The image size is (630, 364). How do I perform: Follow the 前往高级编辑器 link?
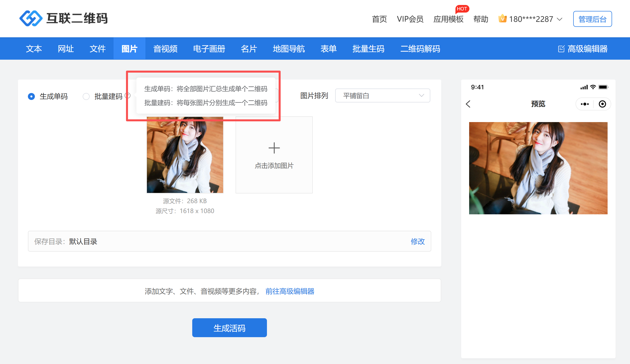[290, 291]
